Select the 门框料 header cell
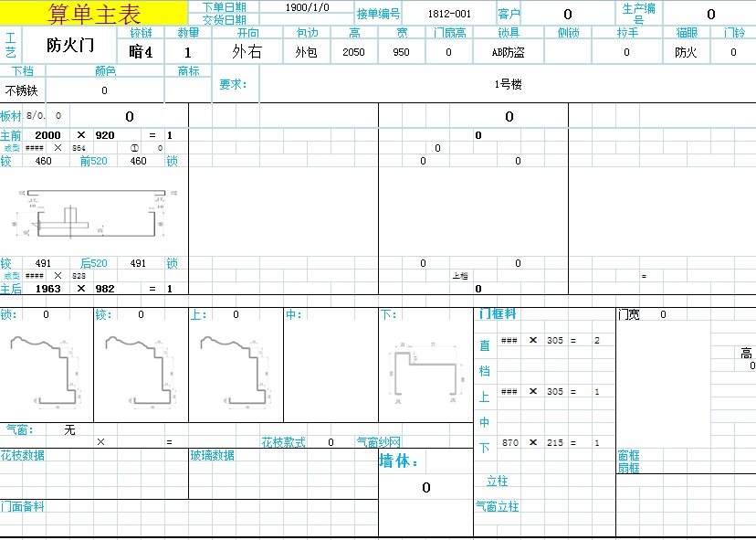This screenshot has height=540, width=756. 498,313
